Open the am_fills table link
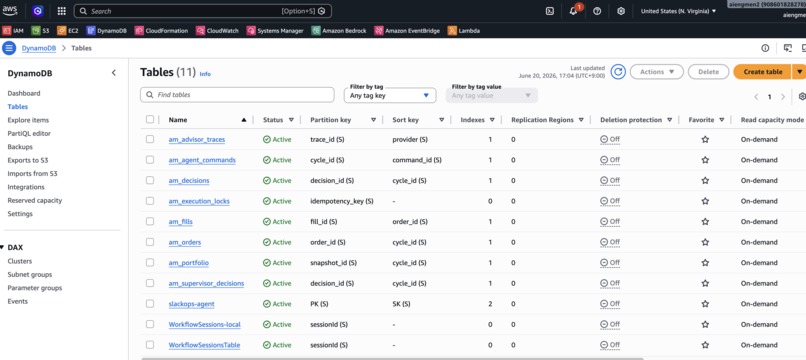The image size is (806, 360). tap(180, 222)
